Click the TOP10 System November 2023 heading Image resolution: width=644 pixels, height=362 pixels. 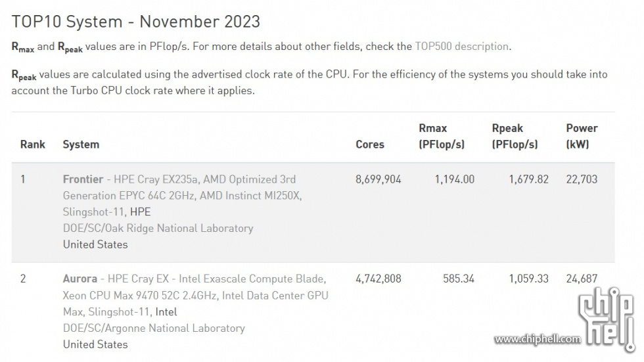tap(136, 21)
